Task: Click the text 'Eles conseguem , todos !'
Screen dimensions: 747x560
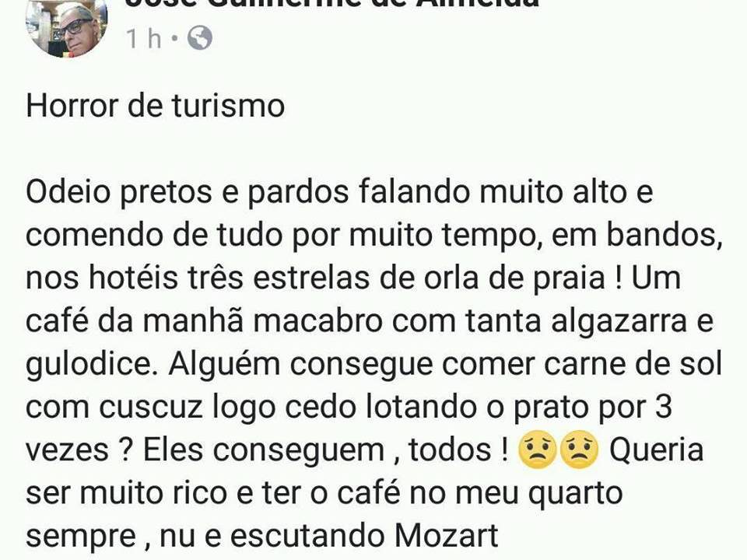Action: click(326, 450)
